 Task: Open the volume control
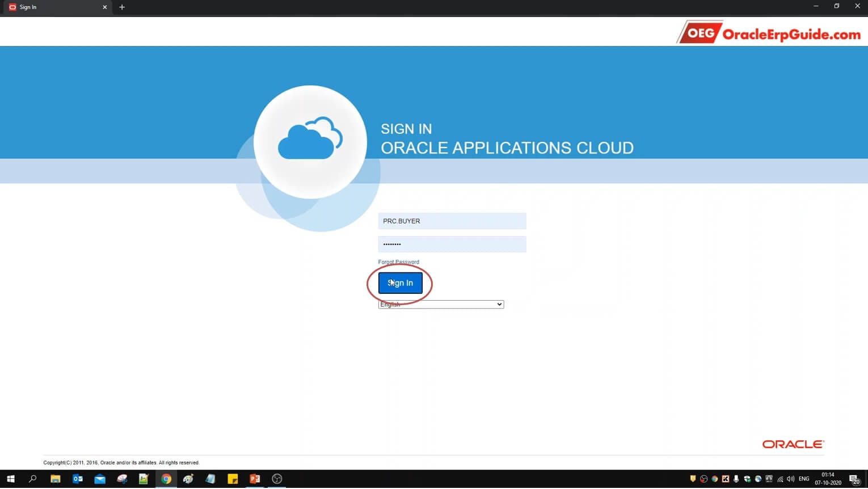click(x=791, y=479)
